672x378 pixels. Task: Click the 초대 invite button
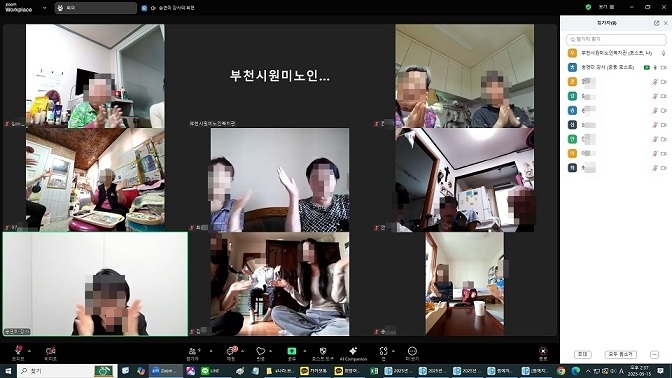pos(582,354)
